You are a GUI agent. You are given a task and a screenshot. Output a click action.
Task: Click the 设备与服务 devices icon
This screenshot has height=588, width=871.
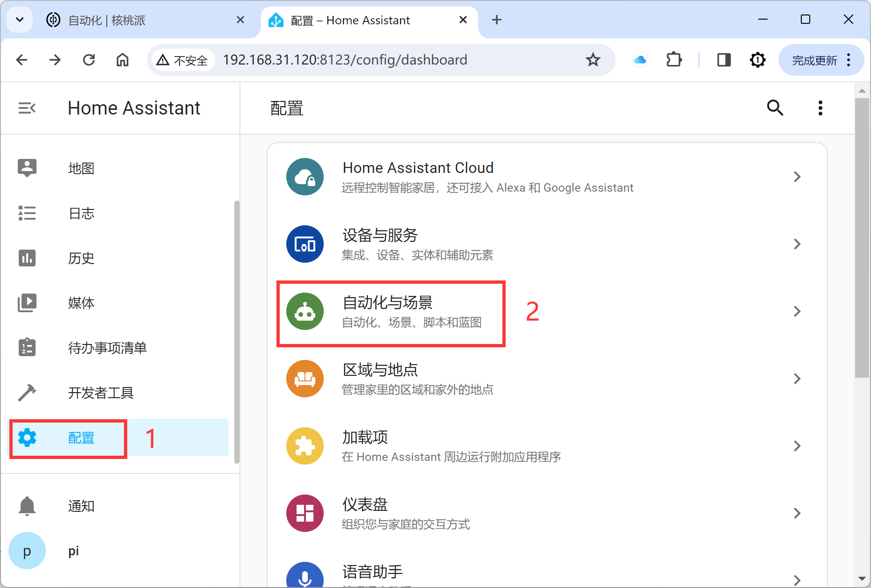tap(305, 244)
